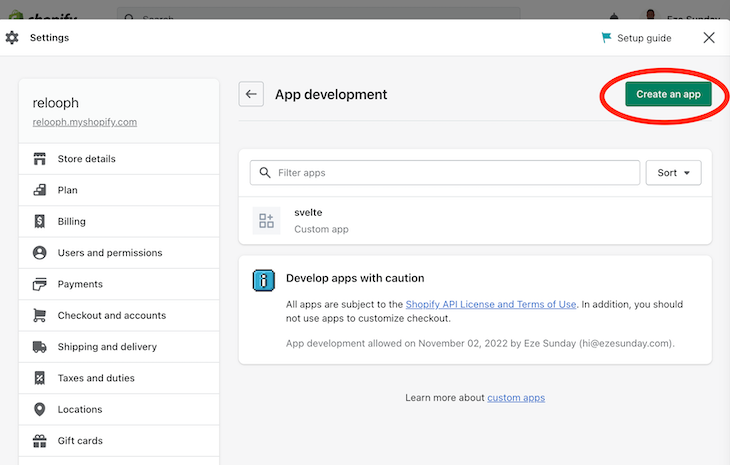Screen dimensions: 730x465
Task: Click the Filter apps search field
Action: [x=445, y=173]
